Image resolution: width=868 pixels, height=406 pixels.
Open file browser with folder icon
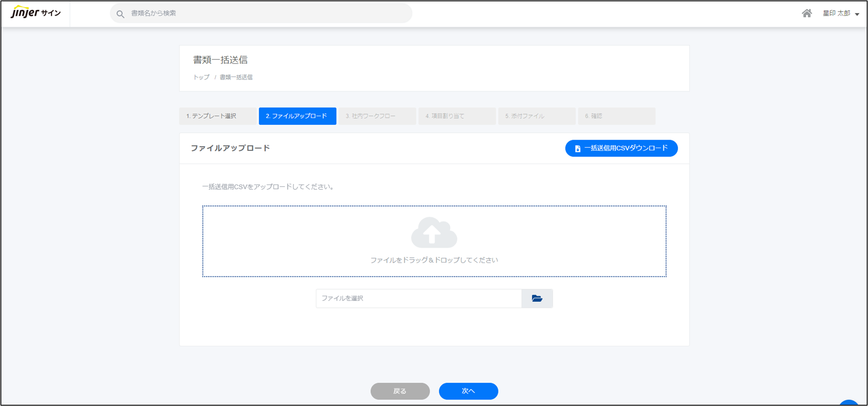[x=537, y=298]
